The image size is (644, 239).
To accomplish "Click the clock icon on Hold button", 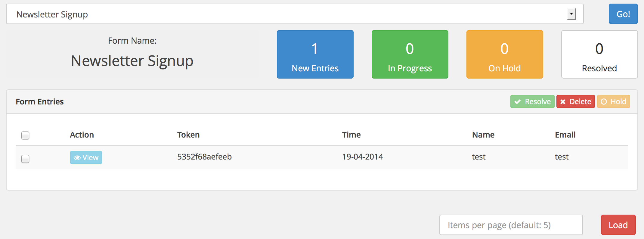I will [x=604, y=102].
